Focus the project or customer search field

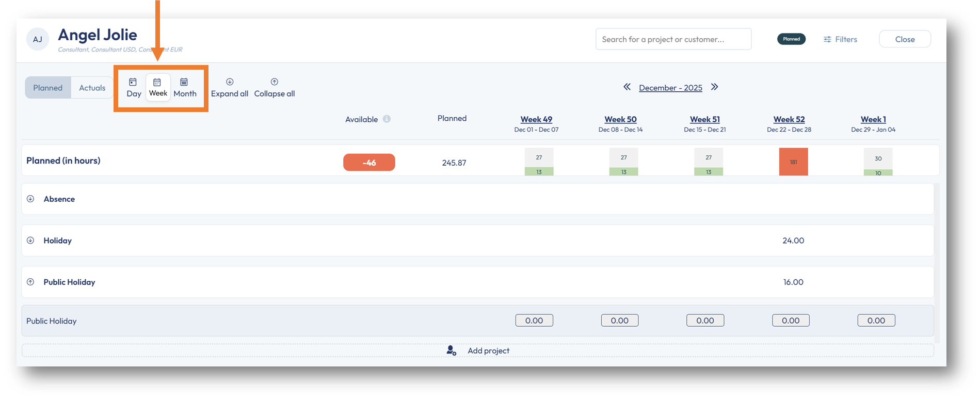(673, 39)
